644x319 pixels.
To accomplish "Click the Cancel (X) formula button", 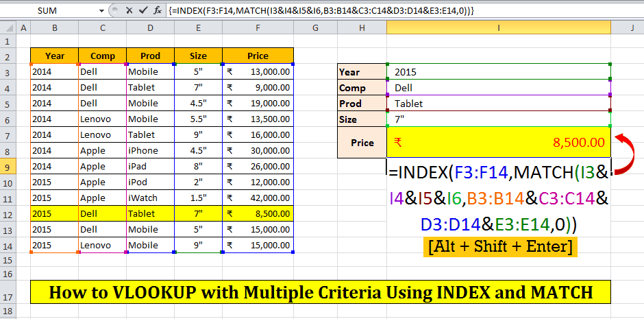I will pos(129,11).
